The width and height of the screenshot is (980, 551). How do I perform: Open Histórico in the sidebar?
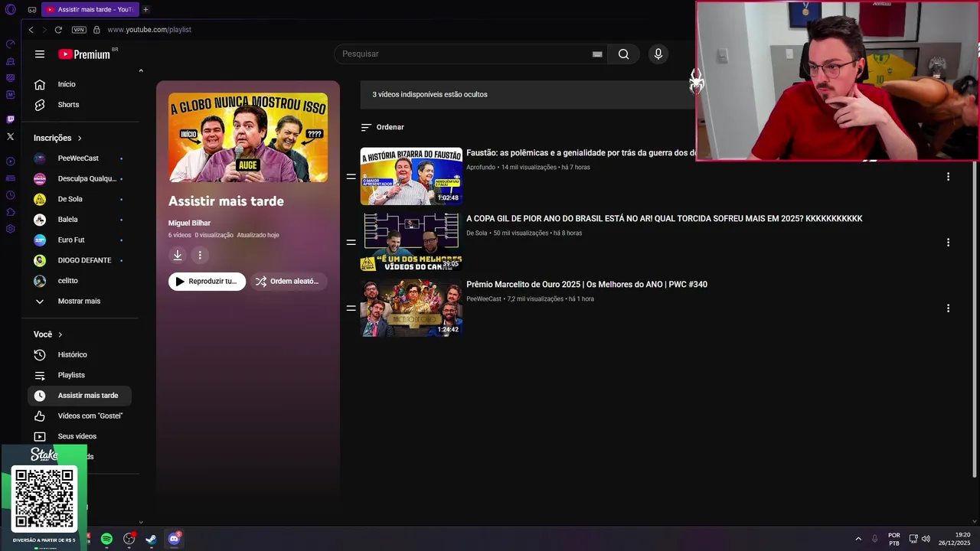pyautogui.click(x=80, y=355)
